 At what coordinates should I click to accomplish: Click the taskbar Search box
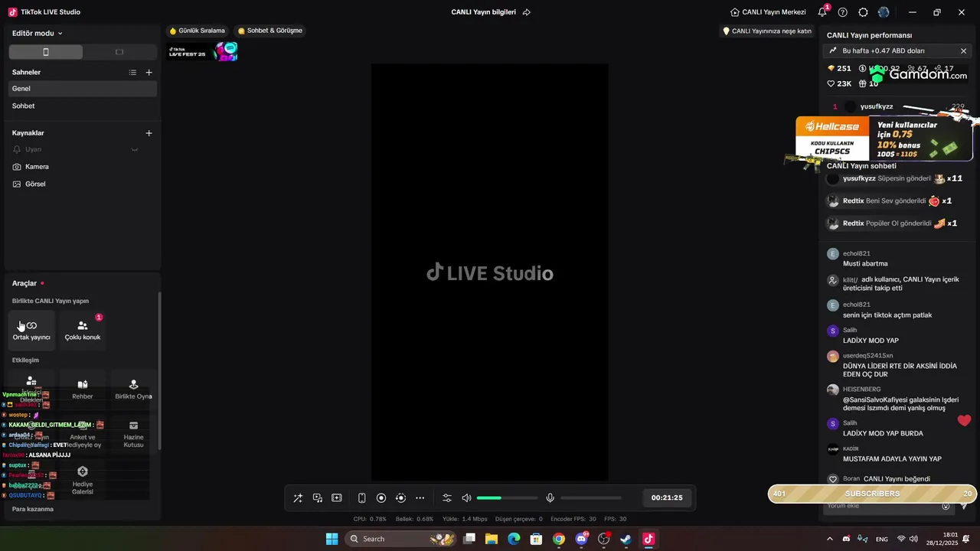(x=402, y=539)
